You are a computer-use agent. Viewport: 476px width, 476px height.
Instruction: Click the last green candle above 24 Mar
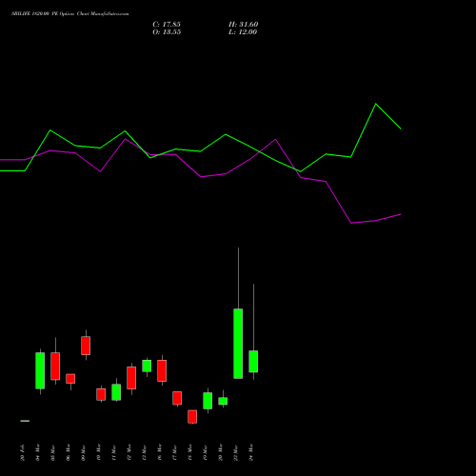[253, 362]
